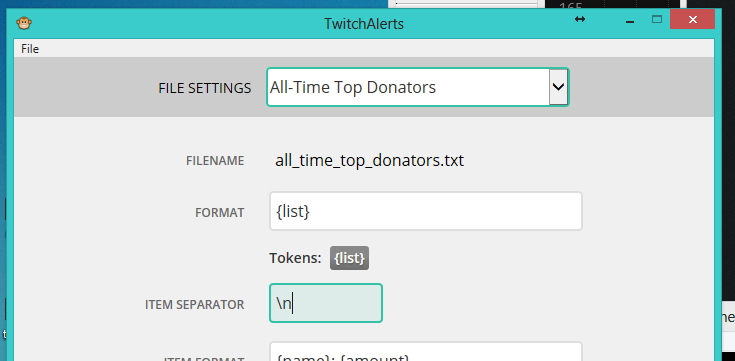The image size is (735, 361).
Task: Insert the {list} token button
Action: pos(349,258)
